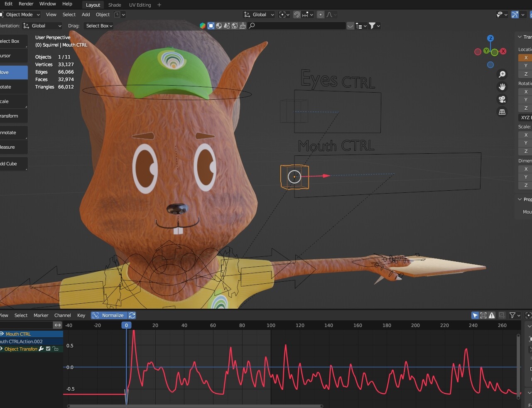Click the wrench icon on Object Transforms
532x408 pixels.
click(x=41, y=349)
